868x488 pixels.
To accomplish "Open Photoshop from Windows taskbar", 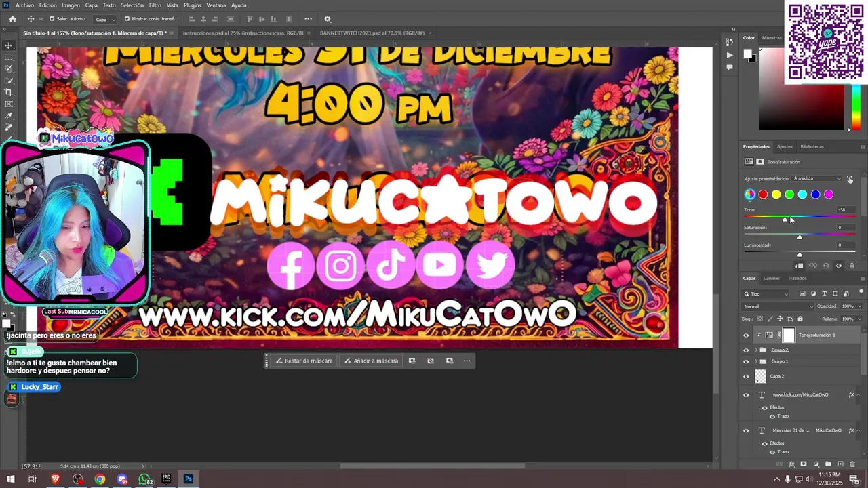I will coord(189,479).
